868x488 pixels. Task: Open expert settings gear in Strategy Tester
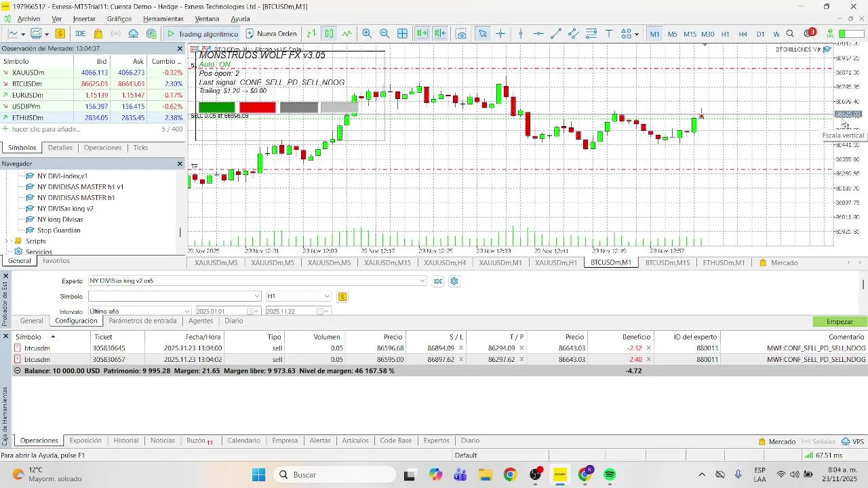[x=454, y=281]
